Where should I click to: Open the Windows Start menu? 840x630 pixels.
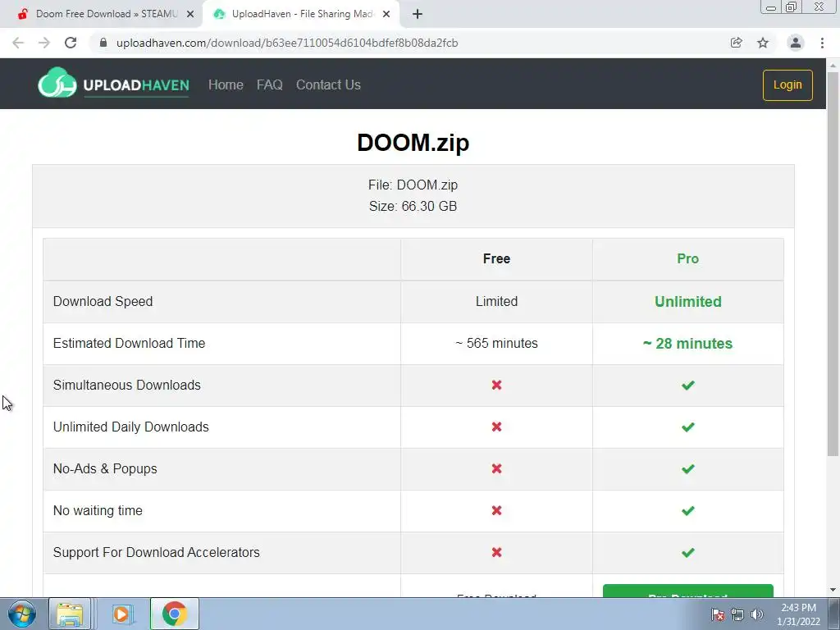(21, 614)
